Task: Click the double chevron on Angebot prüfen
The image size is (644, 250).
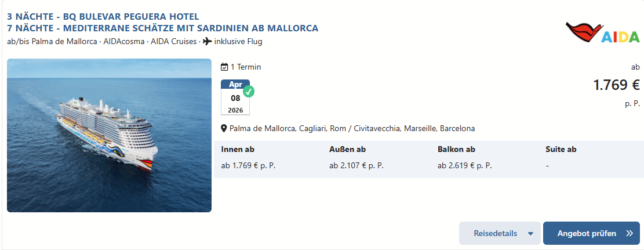Action: pos(630,234)
